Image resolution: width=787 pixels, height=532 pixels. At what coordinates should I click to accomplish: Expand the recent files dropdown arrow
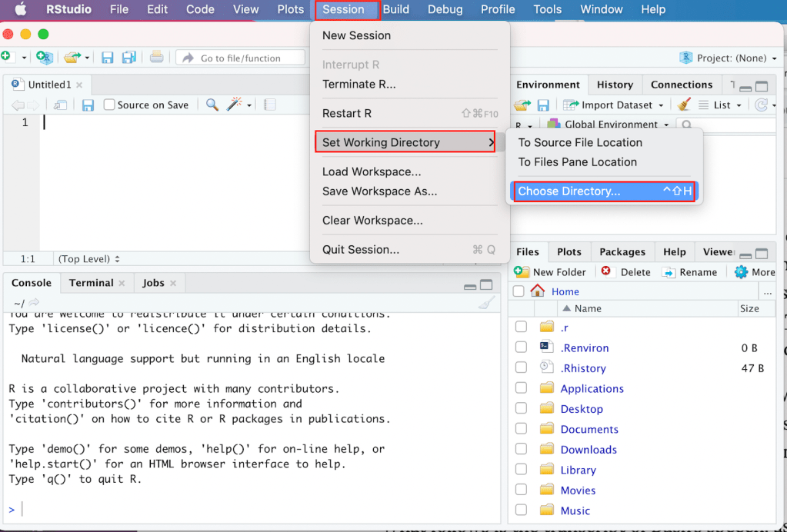coord(87,58)
